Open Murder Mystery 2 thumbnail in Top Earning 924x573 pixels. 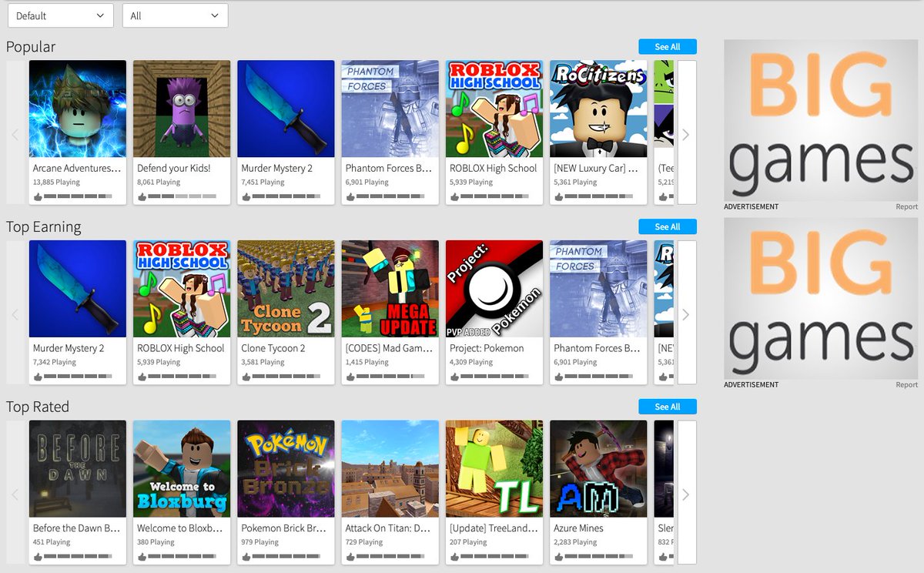point(78,289)
